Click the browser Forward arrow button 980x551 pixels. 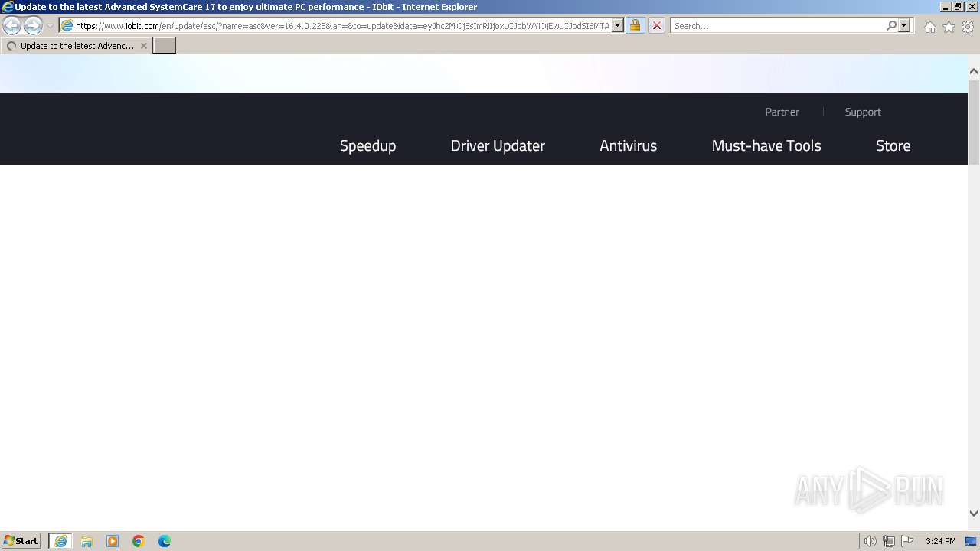coord(33,25)
